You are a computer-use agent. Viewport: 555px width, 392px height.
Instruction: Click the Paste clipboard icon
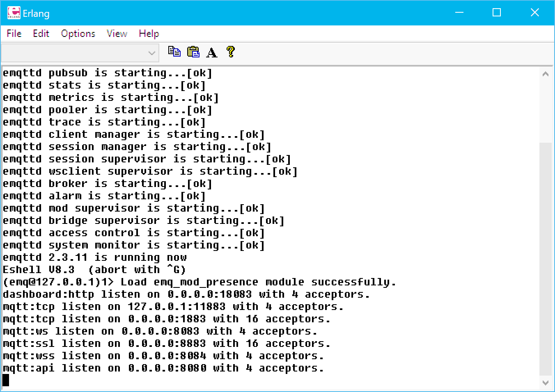click(x=193, y=52)
